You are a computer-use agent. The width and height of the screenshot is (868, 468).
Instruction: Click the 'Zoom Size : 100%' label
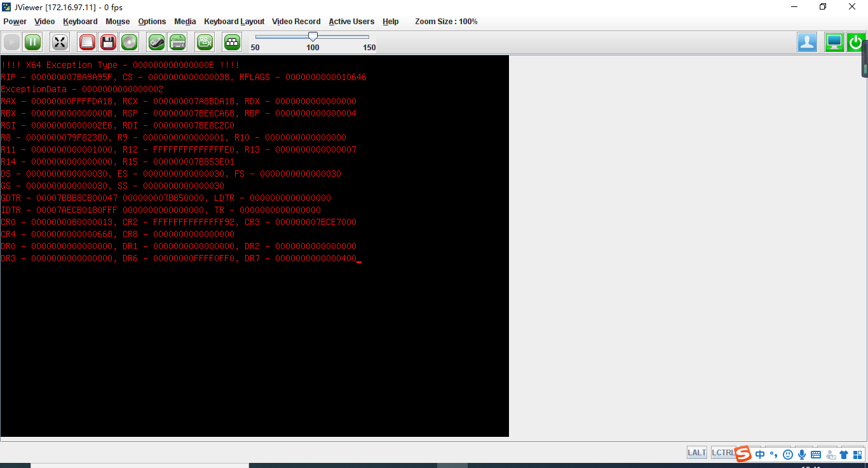[446, 22]
